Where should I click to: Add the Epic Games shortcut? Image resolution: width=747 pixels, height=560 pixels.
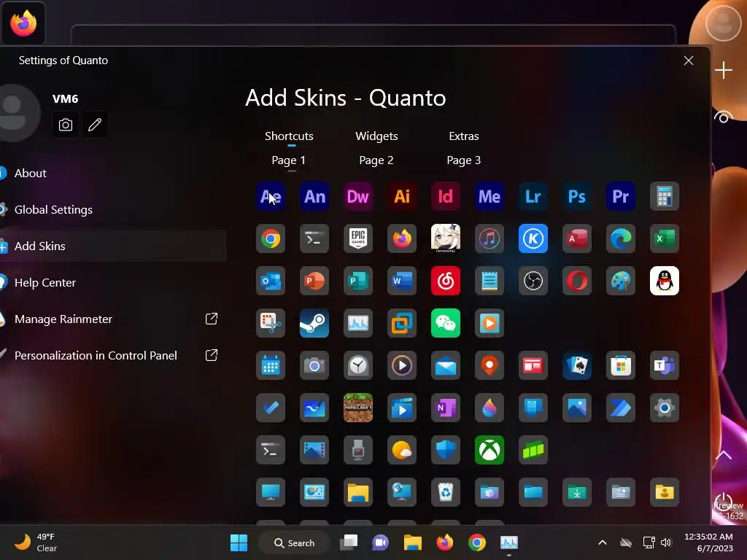pos(358,238)
